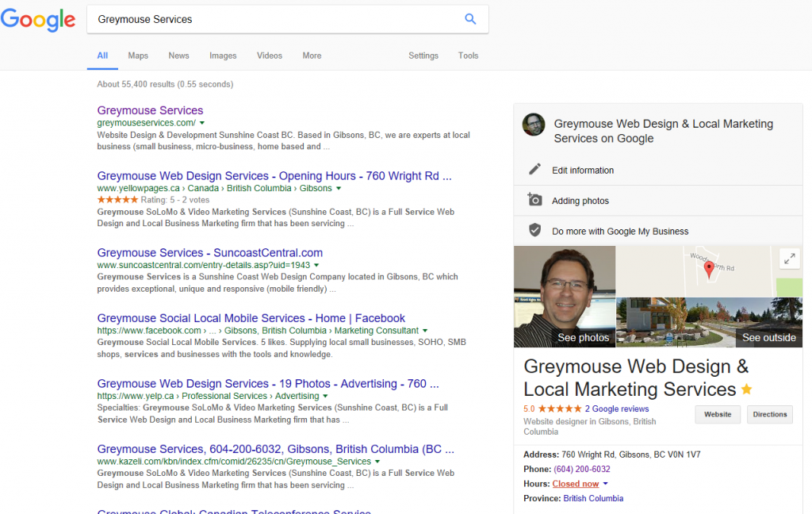Open Greymouse Services - SuncoastCentral.com result
This screenshot has height=514, width=812.
[x=209, y=253]
